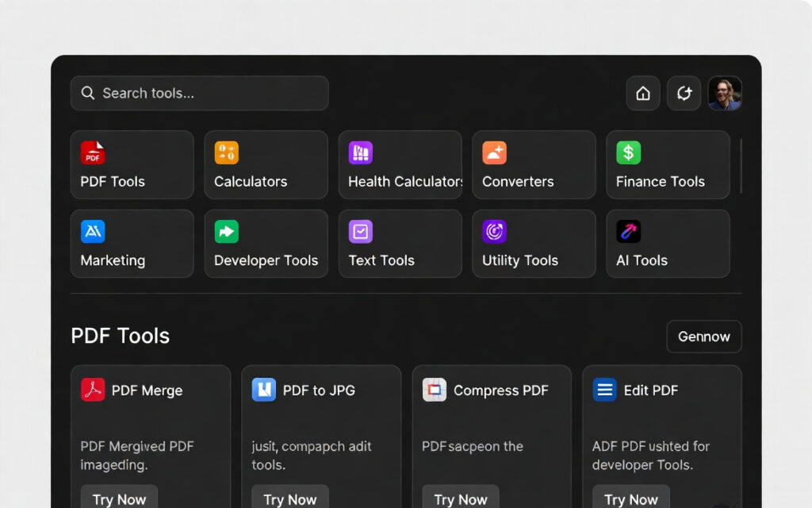Open the Health Calculators category label
Image resolution: width=812 pixels, height=508 pixels.
(x=405, y=182)
